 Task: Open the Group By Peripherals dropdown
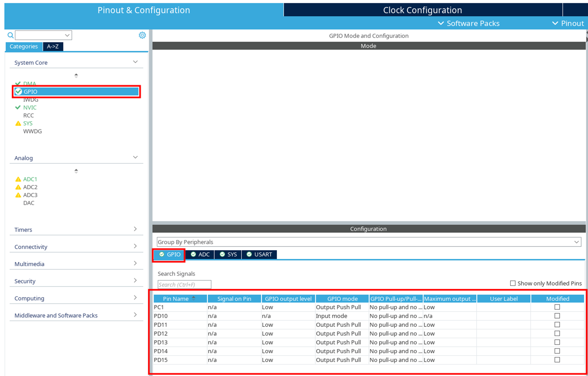(369, 242)
